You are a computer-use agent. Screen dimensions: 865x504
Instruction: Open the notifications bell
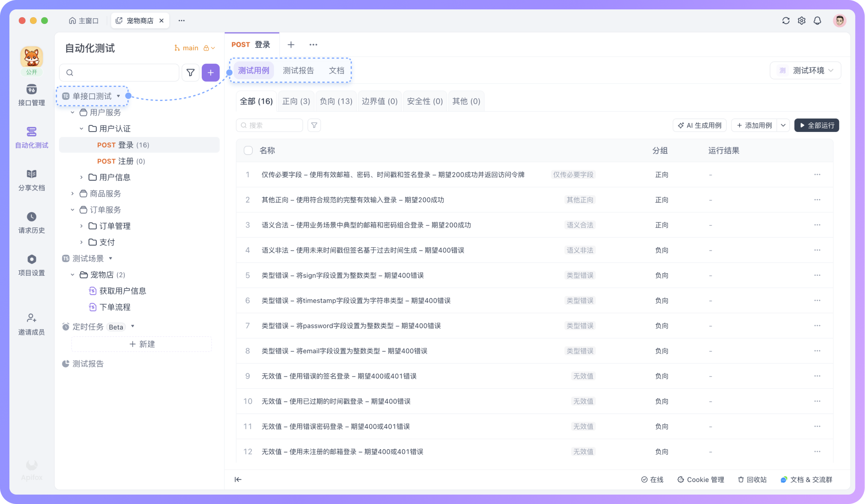pos(817,20)
